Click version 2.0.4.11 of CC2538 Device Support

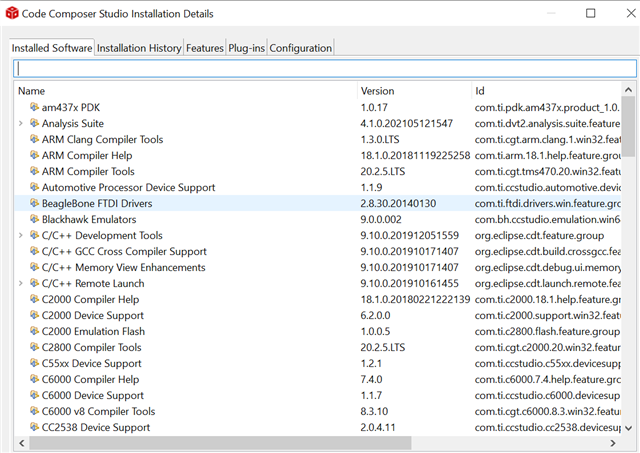pyautogui.click(x=378, y=427)
